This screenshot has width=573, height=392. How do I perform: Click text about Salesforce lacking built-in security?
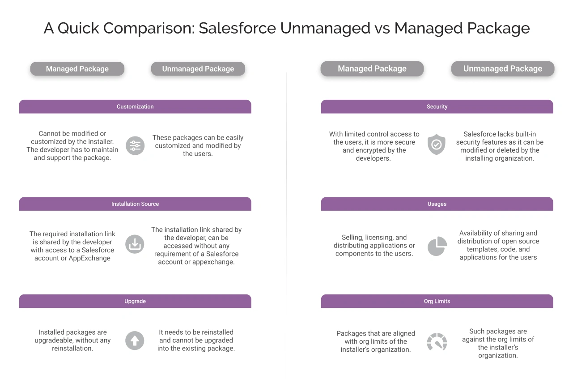tap(500, 146)
